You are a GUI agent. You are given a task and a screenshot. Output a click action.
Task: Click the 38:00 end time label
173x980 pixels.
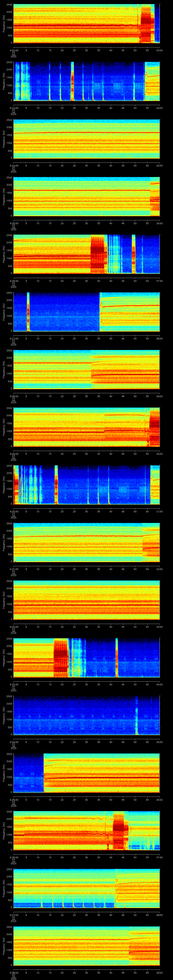[159, 915]
